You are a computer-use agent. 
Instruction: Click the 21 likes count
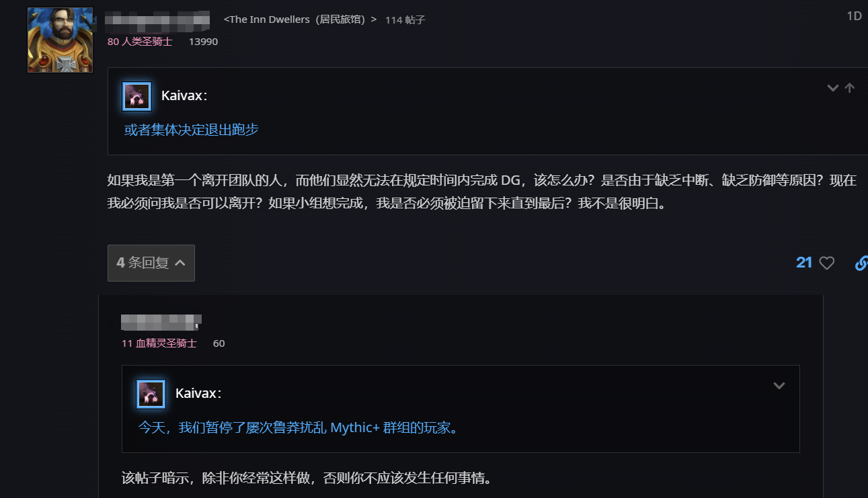click(804, 263)
